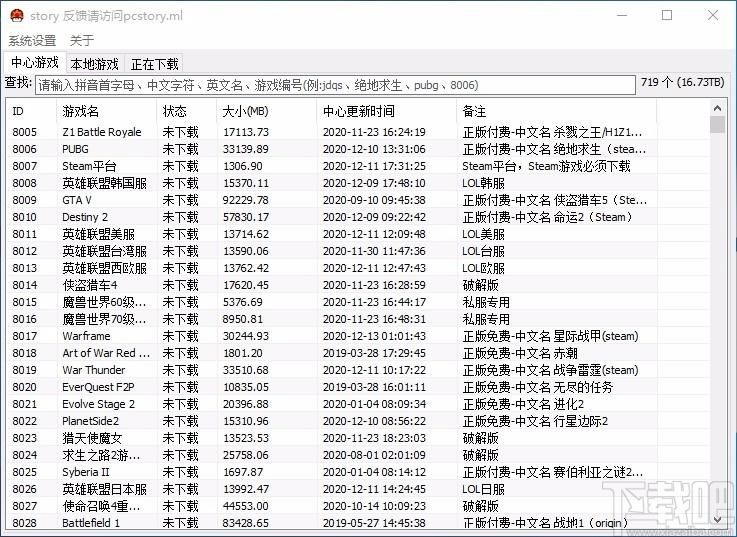Sort by the 备注 column header
737x537 pixels.
(x=557, y=111)
